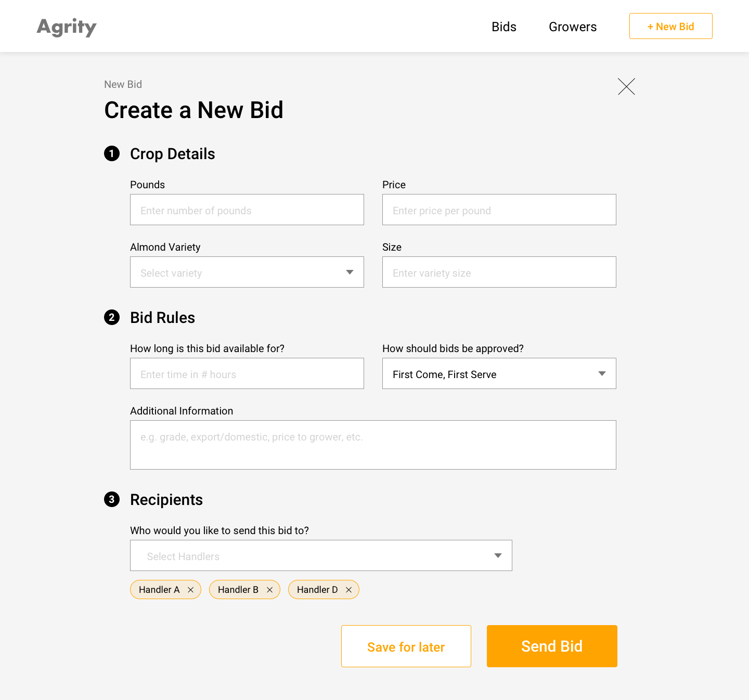Focus the Pounds input field
The image size is (749, 700).
pos(247,210)
